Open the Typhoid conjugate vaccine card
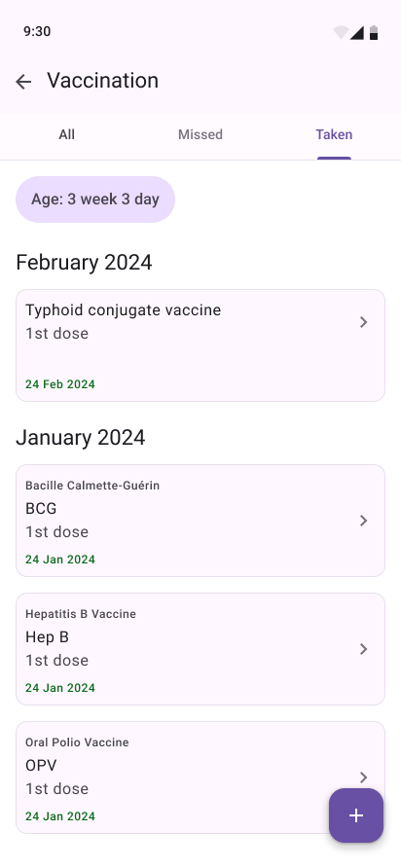The image size is (401, 868). coord(200,345)
